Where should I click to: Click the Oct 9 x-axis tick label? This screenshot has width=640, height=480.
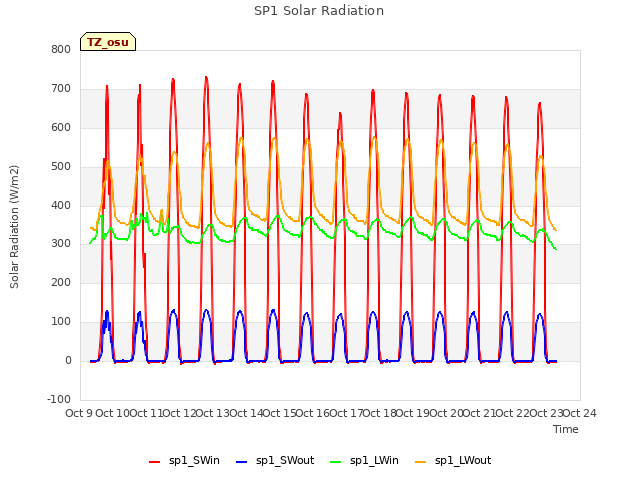79,413
